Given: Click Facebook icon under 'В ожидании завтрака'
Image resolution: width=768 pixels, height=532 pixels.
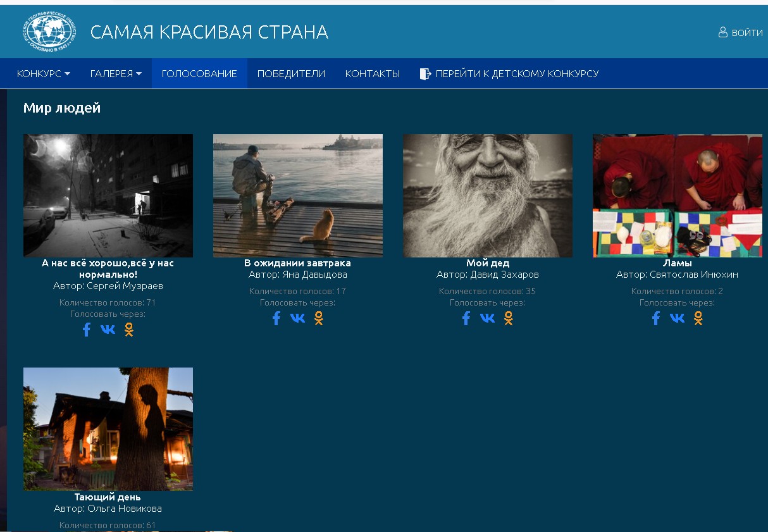Looking at the screenshot, I should click(x=276, y=318).
